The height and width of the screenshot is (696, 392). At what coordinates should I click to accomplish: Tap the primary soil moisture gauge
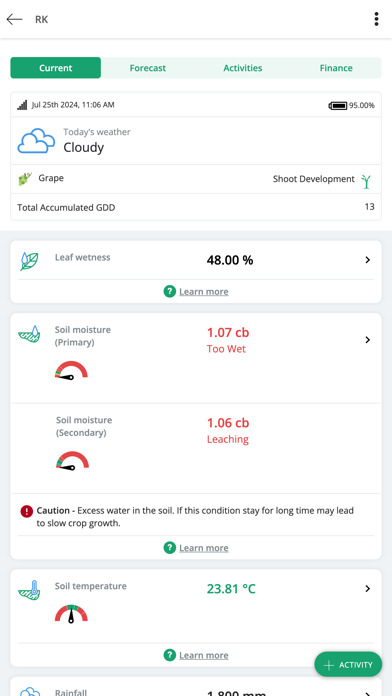(x=71, y=370)
